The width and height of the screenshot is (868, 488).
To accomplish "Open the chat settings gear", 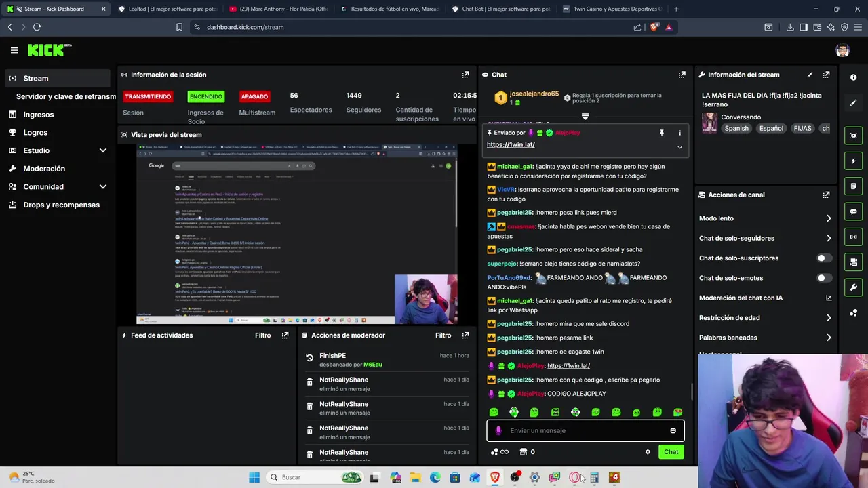I will coord(648,452).
